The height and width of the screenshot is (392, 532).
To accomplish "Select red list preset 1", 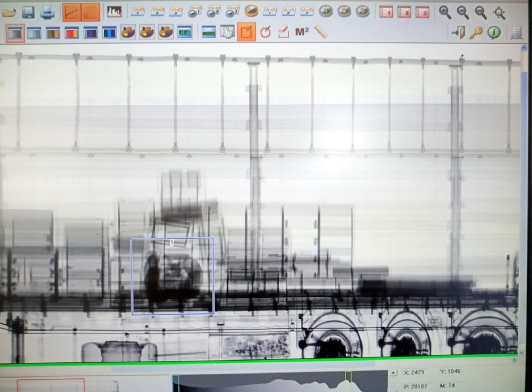I will [386, 12].
